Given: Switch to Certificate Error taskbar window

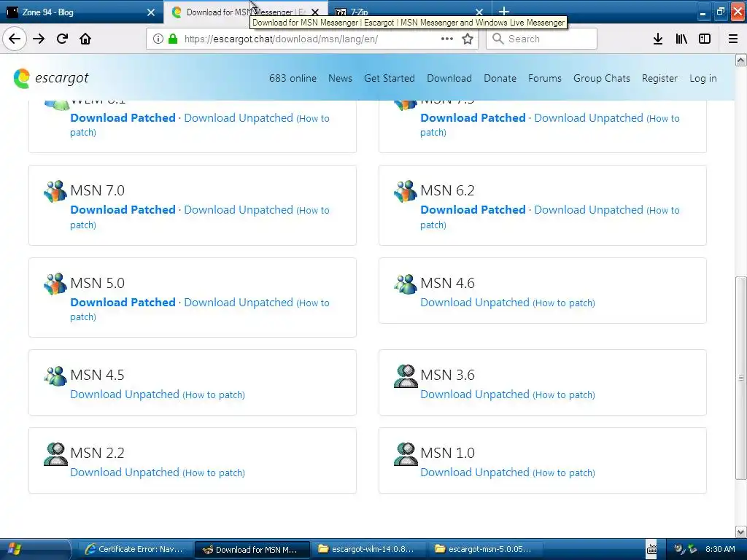Looking at the screenshot, I should [134, 549].
